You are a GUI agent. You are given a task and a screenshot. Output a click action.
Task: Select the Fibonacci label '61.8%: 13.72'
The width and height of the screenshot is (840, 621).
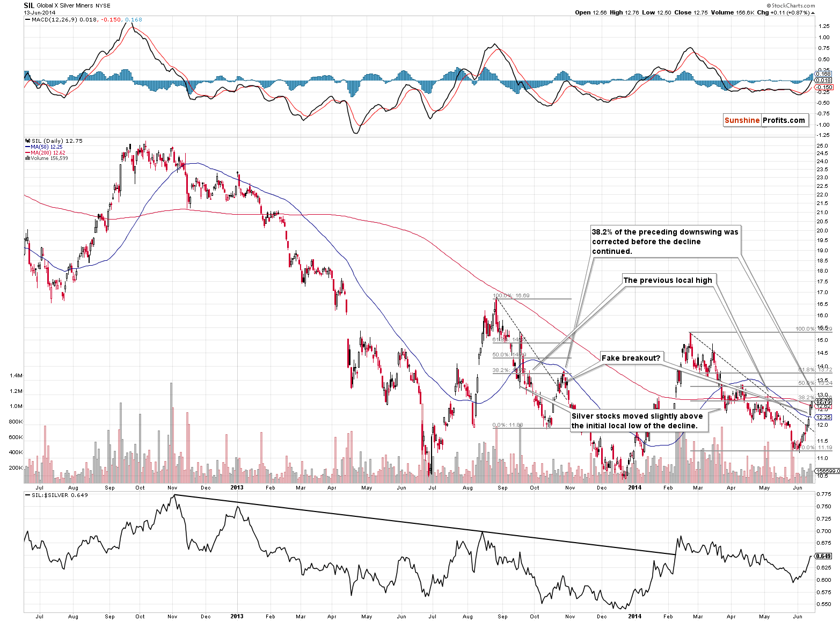coord(815,370)
